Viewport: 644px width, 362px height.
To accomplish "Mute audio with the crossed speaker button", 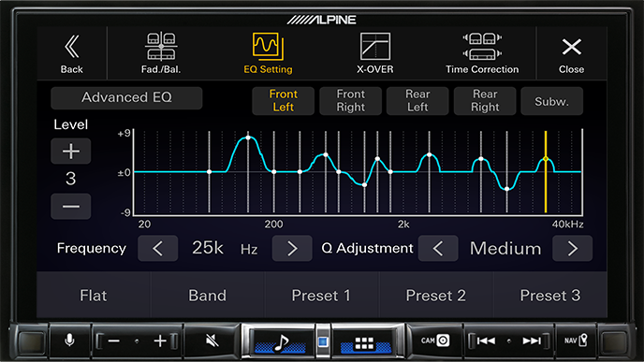I will 212,340.
